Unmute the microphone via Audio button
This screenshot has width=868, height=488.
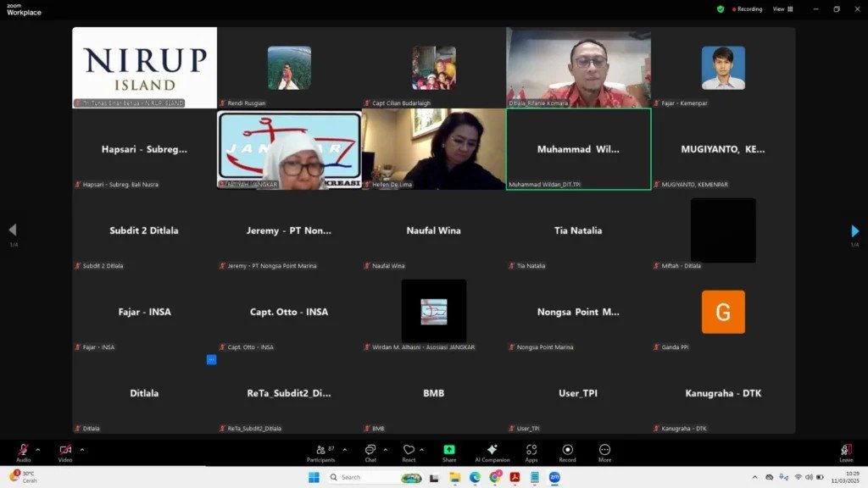pos(23,452)
